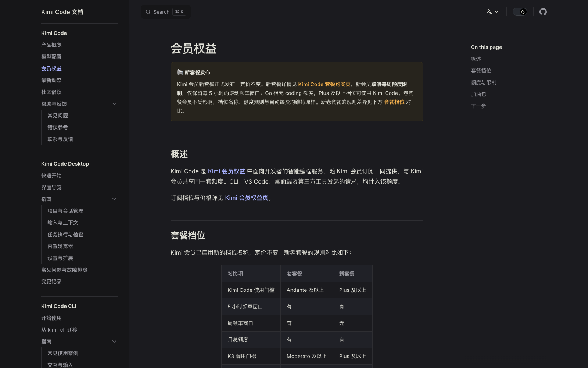The height and width of the screenshot is (368, 588).
Task: Collapse the CLI 指南 section chevron
Action: 114,342
